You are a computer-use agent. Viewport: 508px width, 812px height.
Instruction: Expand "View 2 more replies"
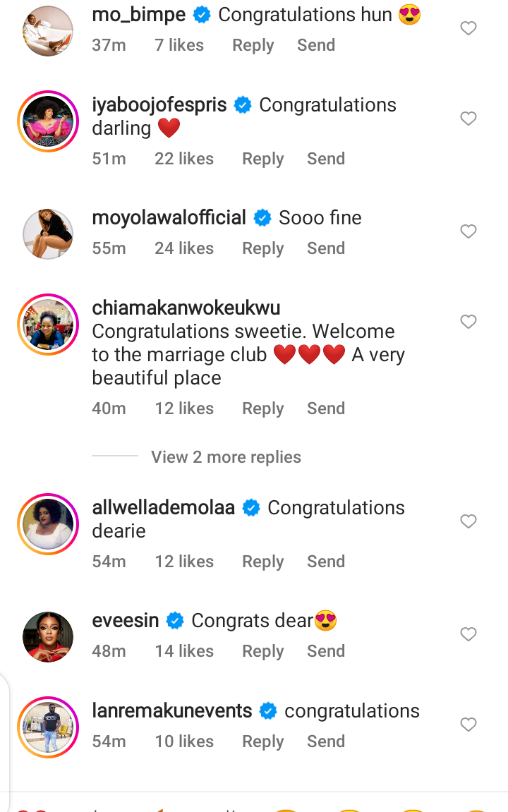point(226,457)
